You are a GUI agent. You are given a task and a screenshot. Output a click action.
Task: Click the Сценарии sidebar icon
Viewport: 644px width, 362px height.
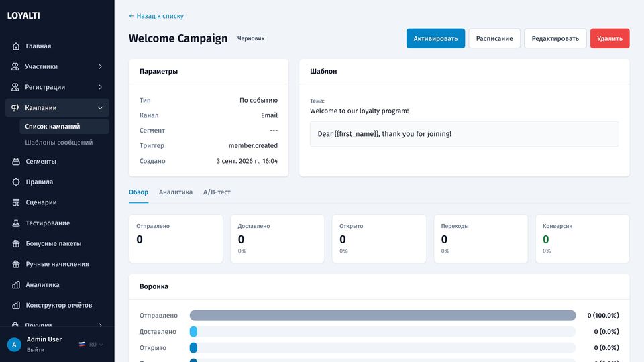[16, 202]
